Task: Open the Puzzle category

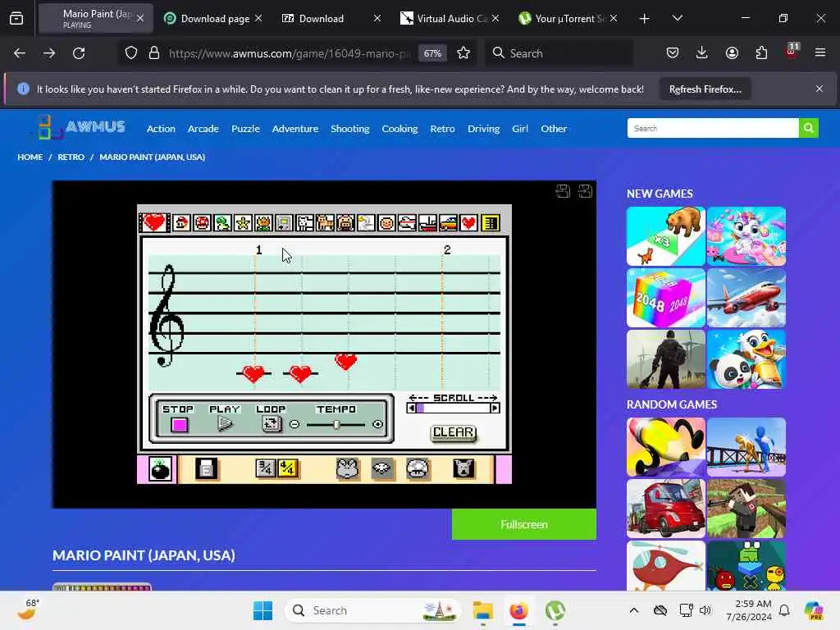Action: pos(245,129)
